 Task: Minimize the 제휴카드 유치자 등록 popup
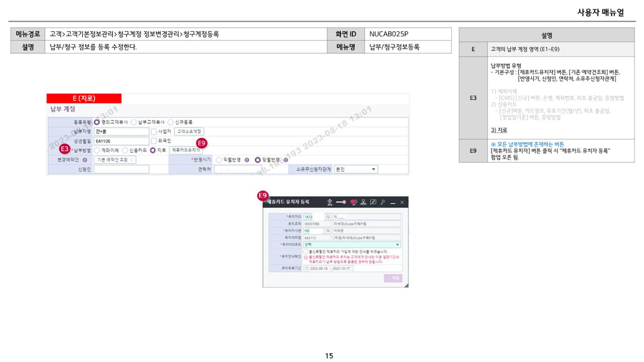pos(393,203)
